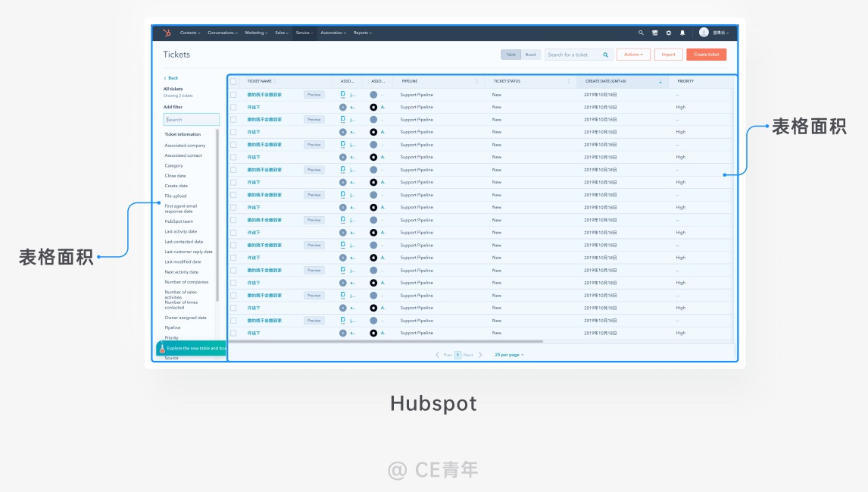Click the table horizontal scrollbar
868x492 pixels.
(386, 341)
